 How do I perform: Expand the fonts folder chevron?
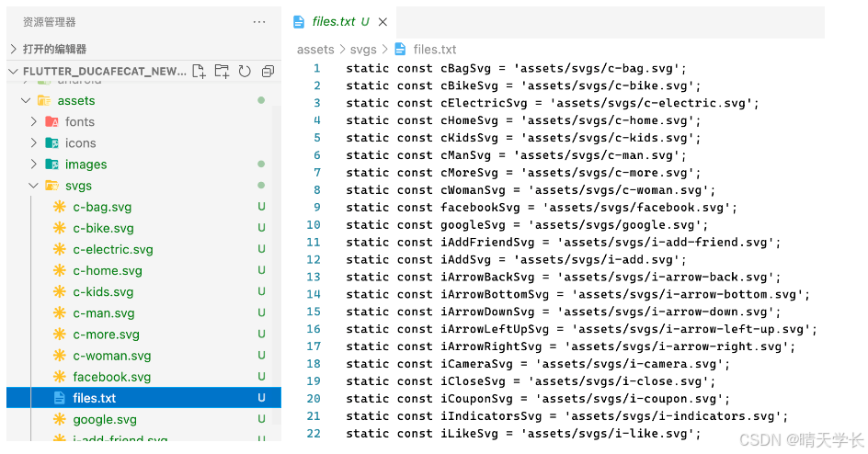[34, 121]
